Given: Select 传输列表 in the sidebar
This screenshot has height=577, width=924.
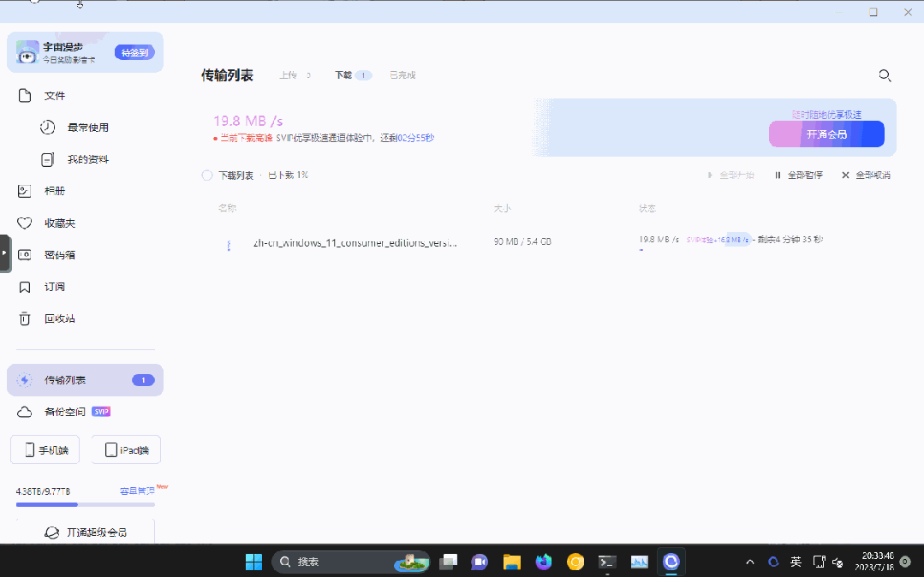Looking at the screenshot, I should pos(85,380).
